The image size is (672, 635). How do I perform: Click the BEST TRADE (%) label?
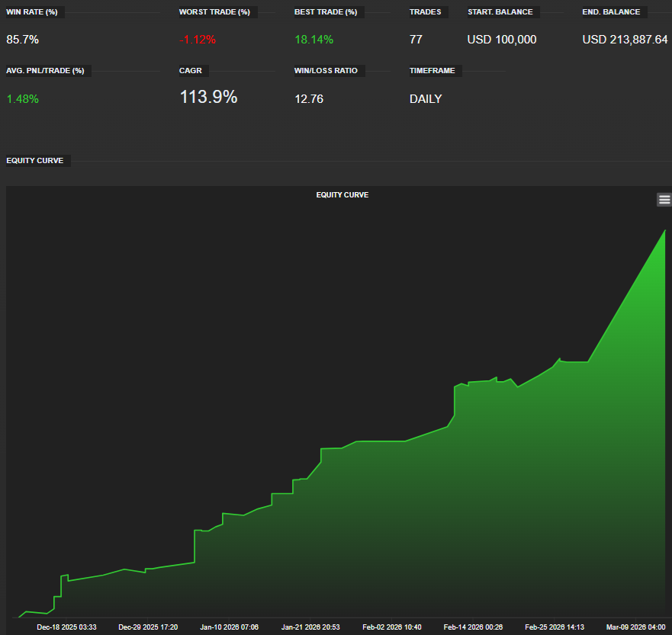326,12
